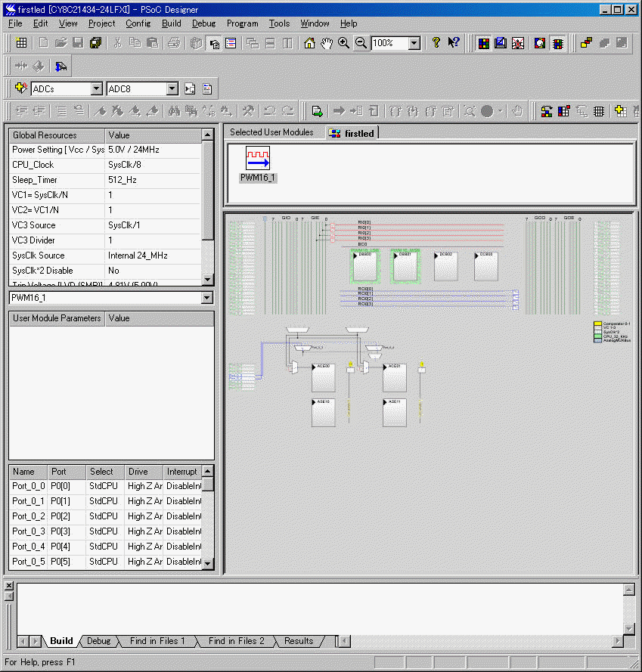Open the Application Editor icon
The image size is (642, 672).
pyautogui.click(x=501, y=43)
